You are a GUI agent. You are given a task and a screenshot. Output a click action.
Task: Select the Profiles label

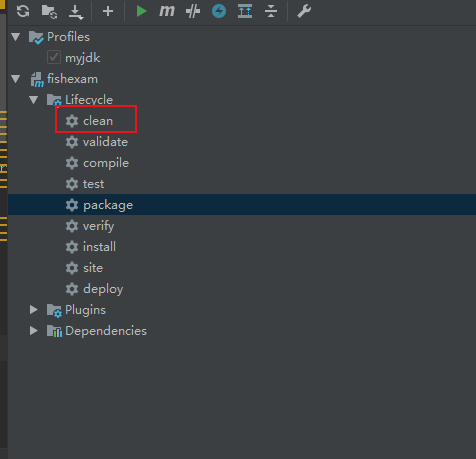[x=68, y=37]
